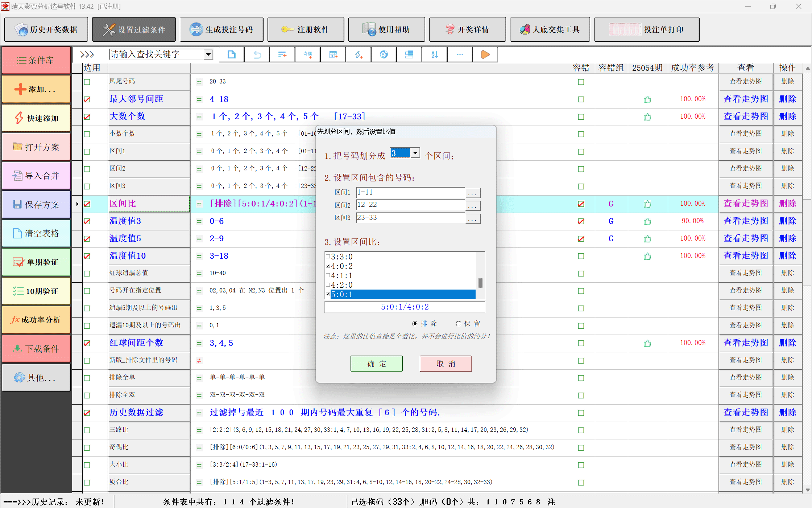Screen dimensions: 812x508
Task: Click the sort A-Z toolbar icon
Action: tap(435, 55)
